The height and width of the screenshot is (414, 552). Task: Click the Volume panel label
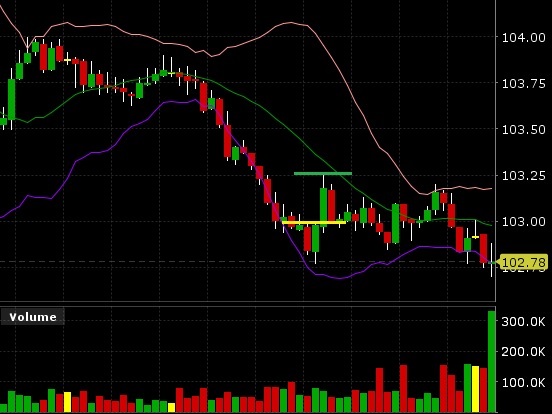(x=32, y=317)
